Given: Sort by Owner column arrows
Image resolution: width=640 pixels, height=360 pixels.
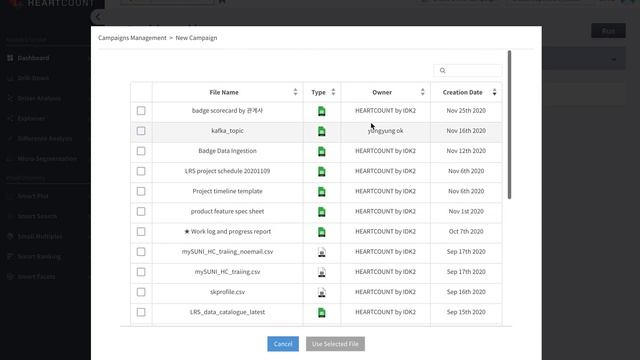Looking at the screenshot, I should 422,92.
